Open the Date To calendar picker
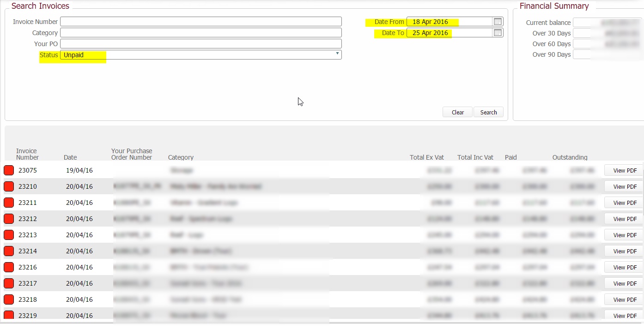 498,33
